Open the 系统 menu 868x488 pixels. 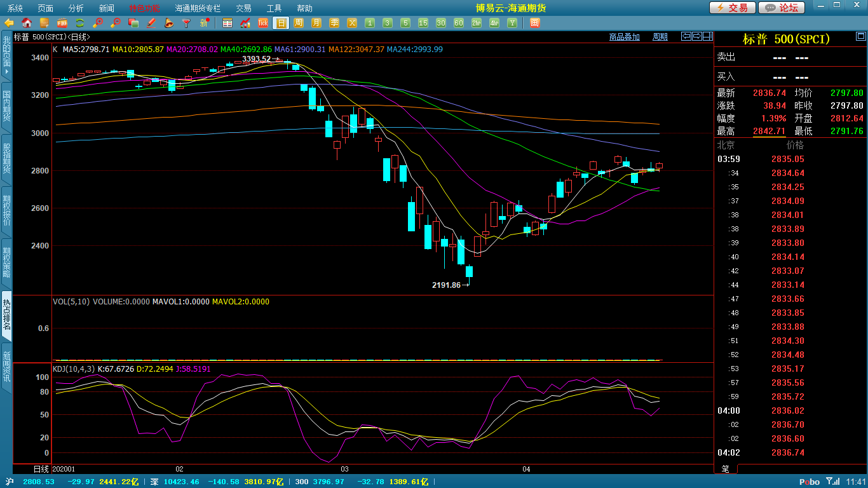pos(15,8)
